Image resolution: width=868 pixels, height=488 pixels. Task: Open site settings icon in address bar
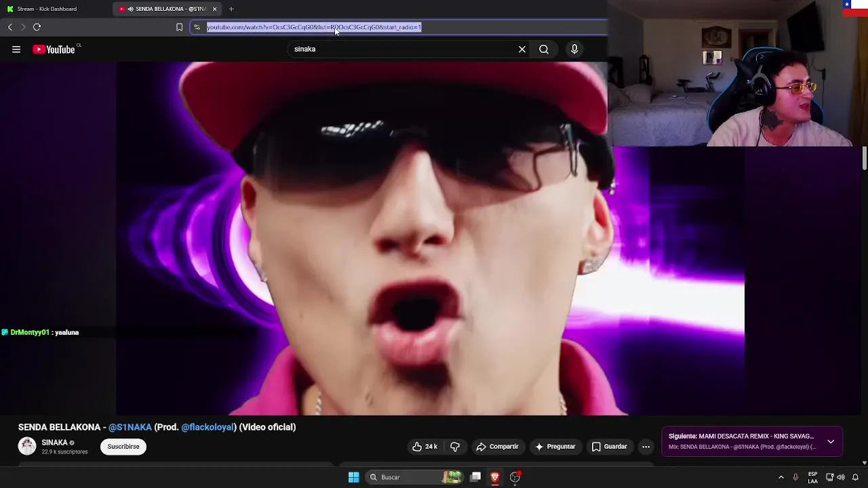197,27
